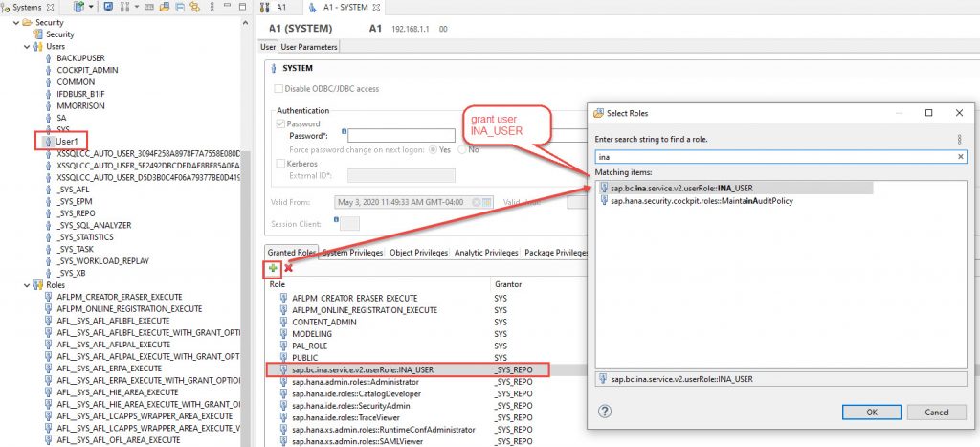The width and height of the screenshot is (980, 447).
Task: Minimize the Systems panel
Action: click(x=228, y=7)
